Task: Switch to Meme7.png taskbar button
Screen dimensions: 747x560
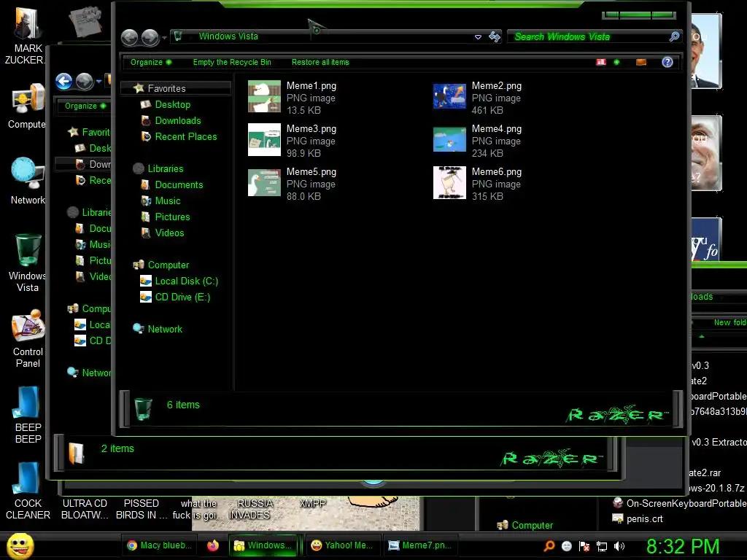Action: (419, 545)
